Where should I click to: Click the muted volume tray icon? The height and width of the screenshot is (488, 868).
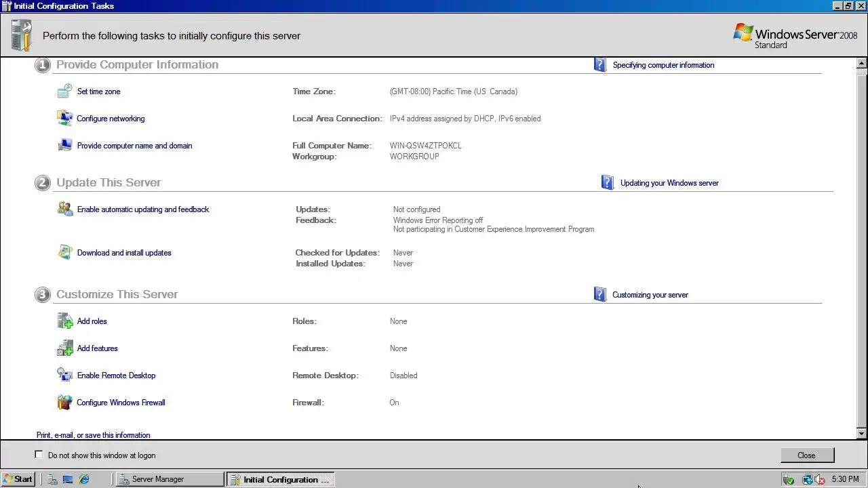click(819, 479)
